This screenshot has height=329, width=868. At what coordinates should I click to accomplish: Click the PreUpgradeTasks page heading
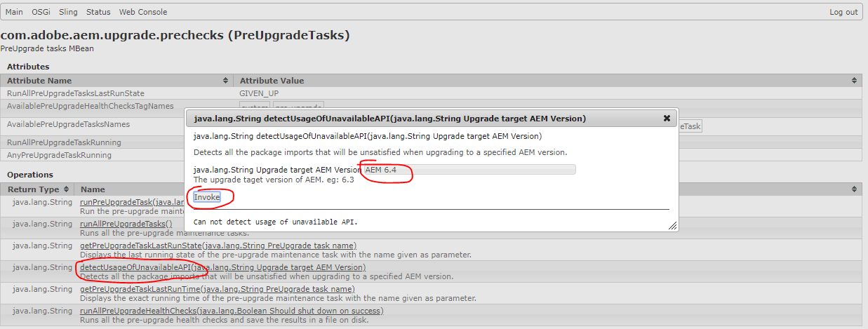(x=175, y=35)
